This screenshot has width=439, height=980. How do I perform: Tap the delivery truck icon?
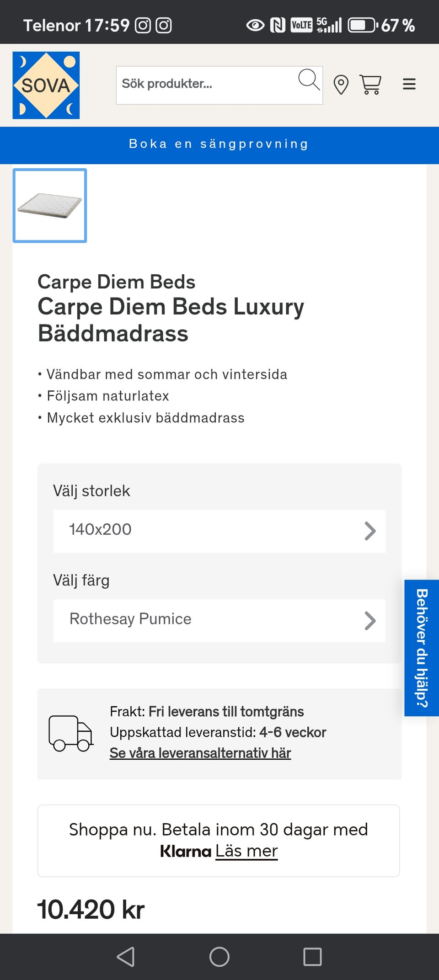[x=71, y=733]
